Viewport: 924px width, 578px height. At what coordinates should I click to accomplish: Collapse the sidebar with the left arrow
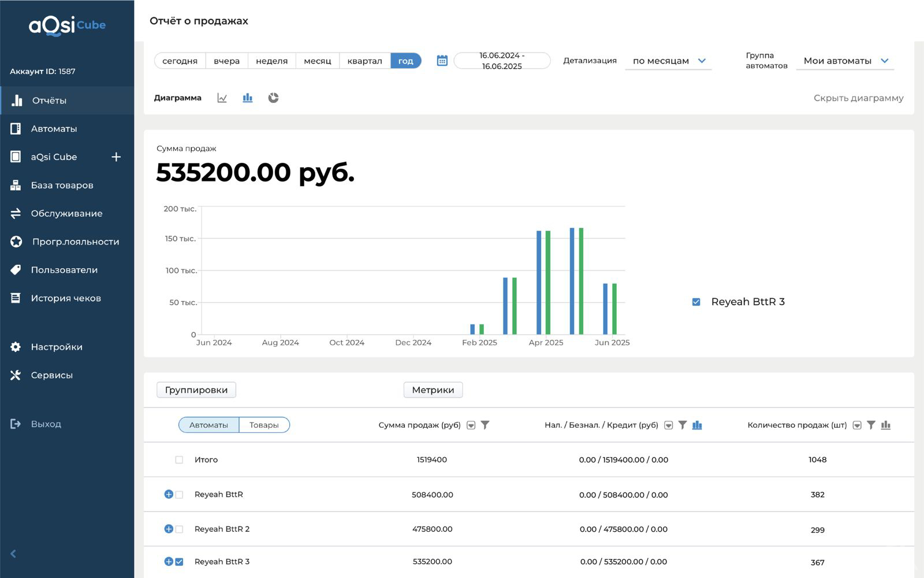[13, 554]
